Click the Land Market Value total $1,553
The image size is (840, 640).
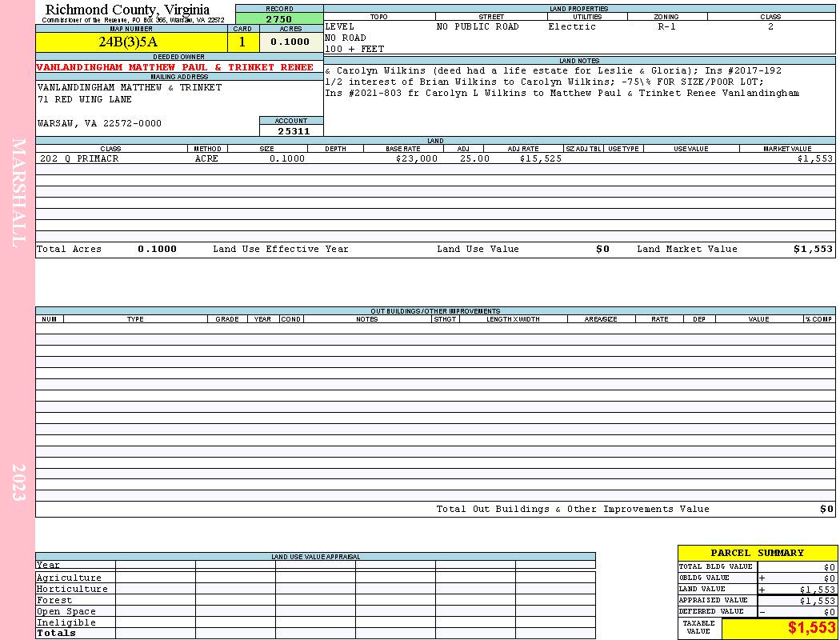(814, 249)
